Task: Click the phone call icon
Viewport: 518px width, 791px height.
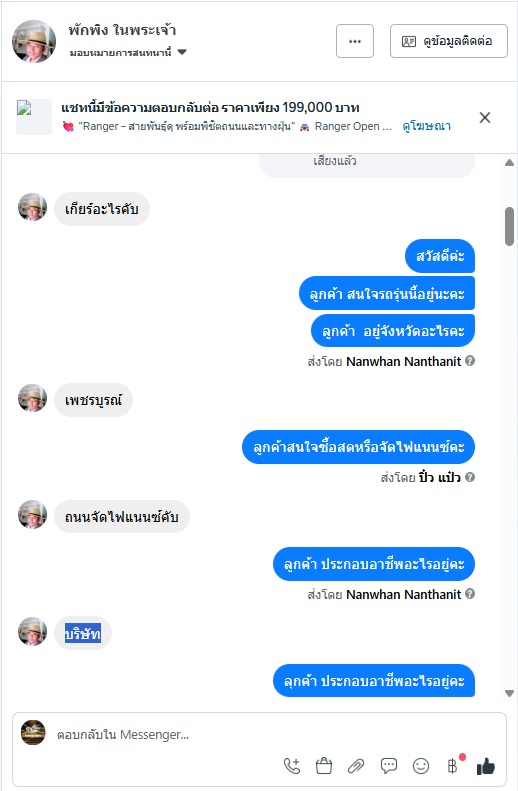Action: pyautogui.click(x=292, y=766)
